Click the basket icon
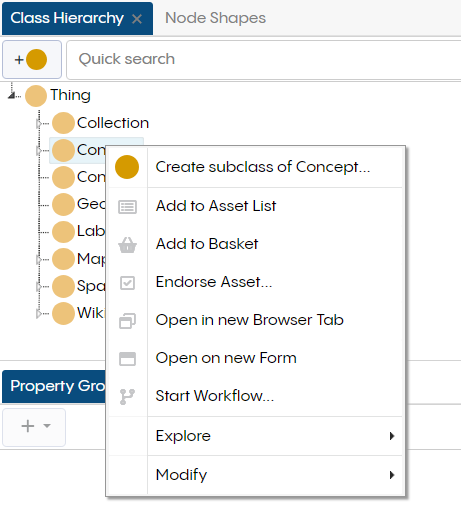 tap(127, 245)
